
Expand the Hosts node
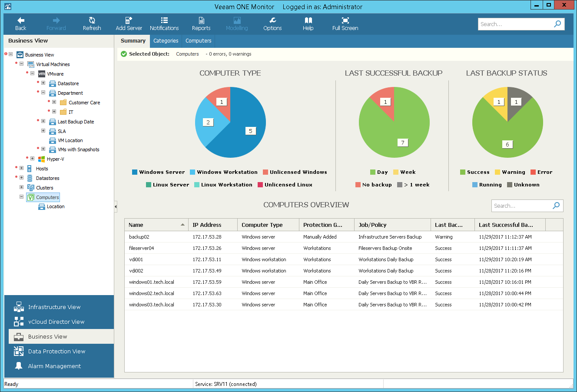click(21, 168)
